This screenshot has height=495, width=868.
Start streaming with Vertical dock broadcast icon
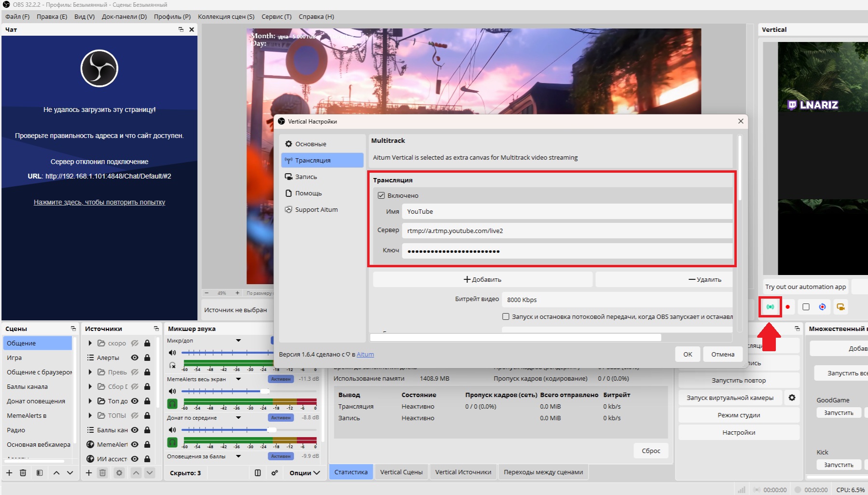(x=770, y=307)
